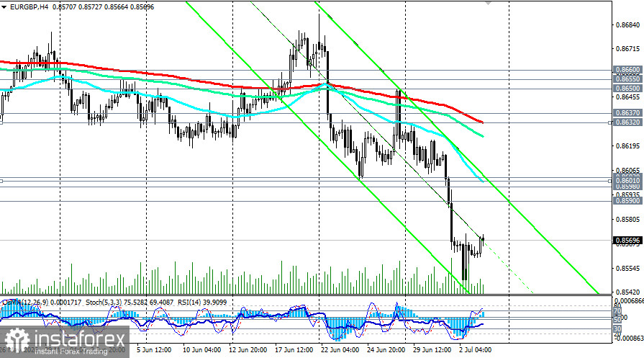Image resolution: width=644 pixels, height=358 pixels.
Task: Click the 2 Jul 04:00 time label
Action: 475,350
